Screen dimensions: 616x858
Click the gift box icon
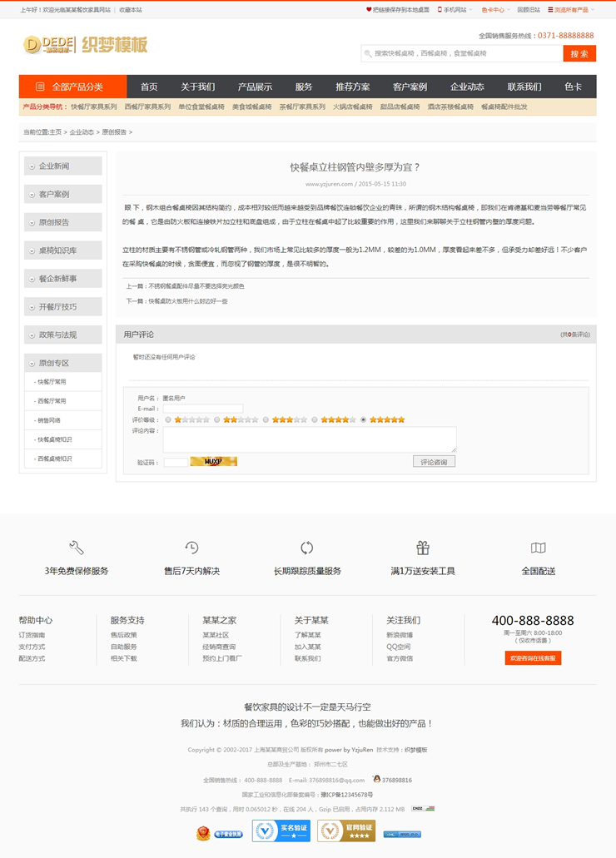pyautogui.click(x=423, y=548)
